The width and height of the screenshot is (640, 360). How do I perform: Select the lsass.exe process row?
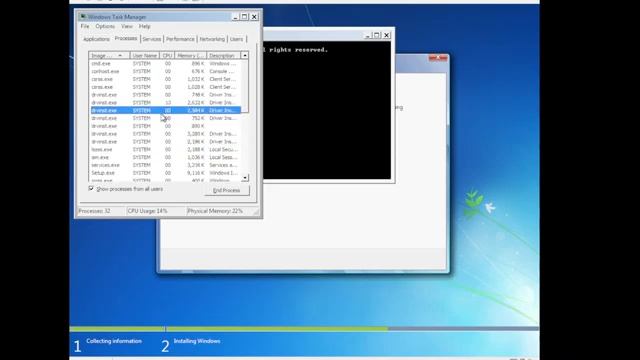click(165, 149)
